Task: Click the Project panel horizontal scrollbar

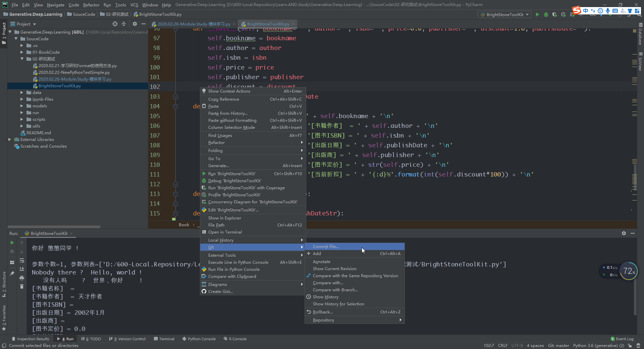Action: pos(54,227)
